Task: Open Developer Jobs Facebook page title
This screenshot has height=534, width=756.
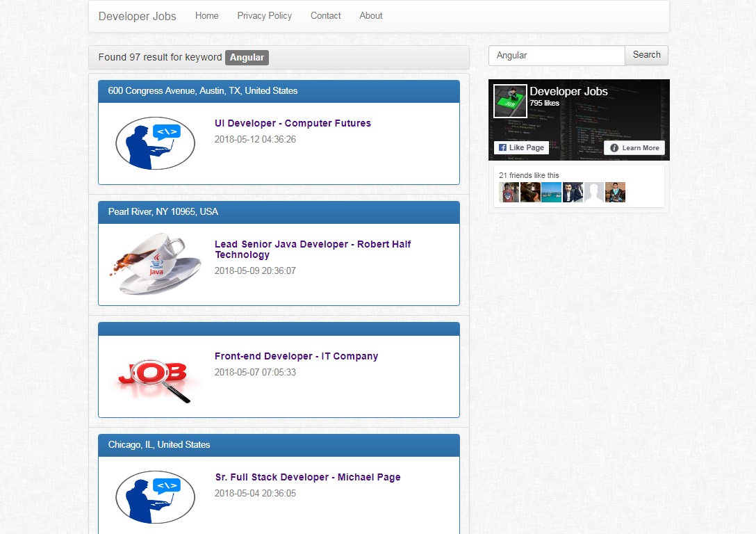Action: [x=568, y=91]
